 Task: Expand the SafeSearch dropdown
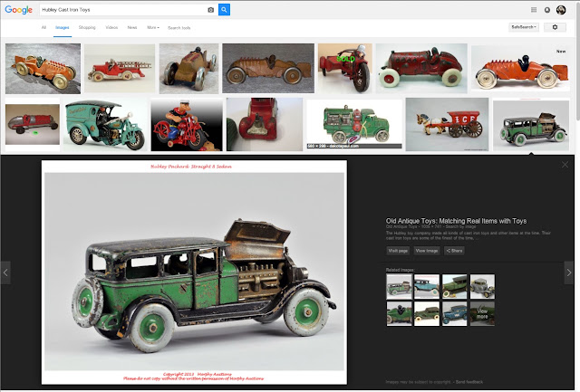click(524, 27)
